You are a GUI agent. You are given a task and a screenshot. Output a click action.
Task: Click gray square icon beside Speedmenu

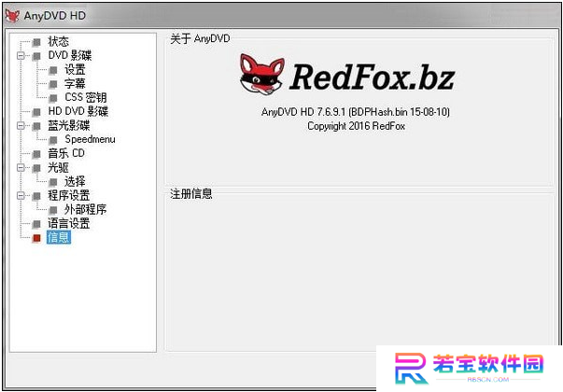(x=53, y=140)
